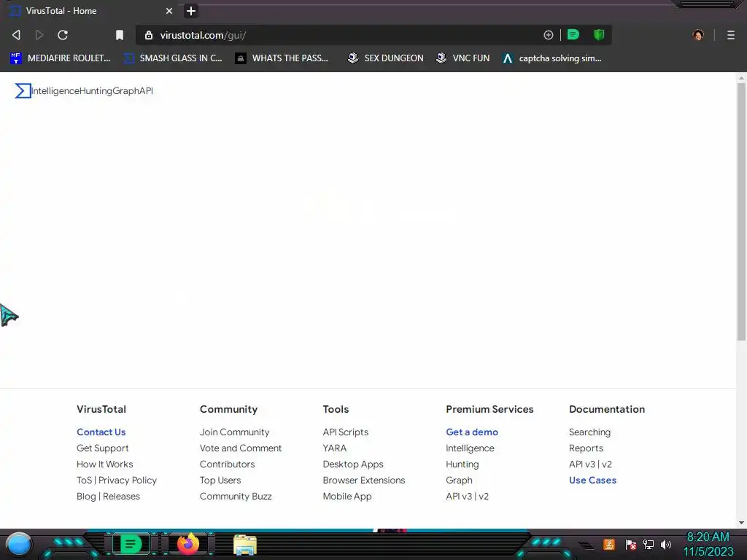Open the Community Buzz link
This screenshot has height=560, width=747.
coord(236,496)
